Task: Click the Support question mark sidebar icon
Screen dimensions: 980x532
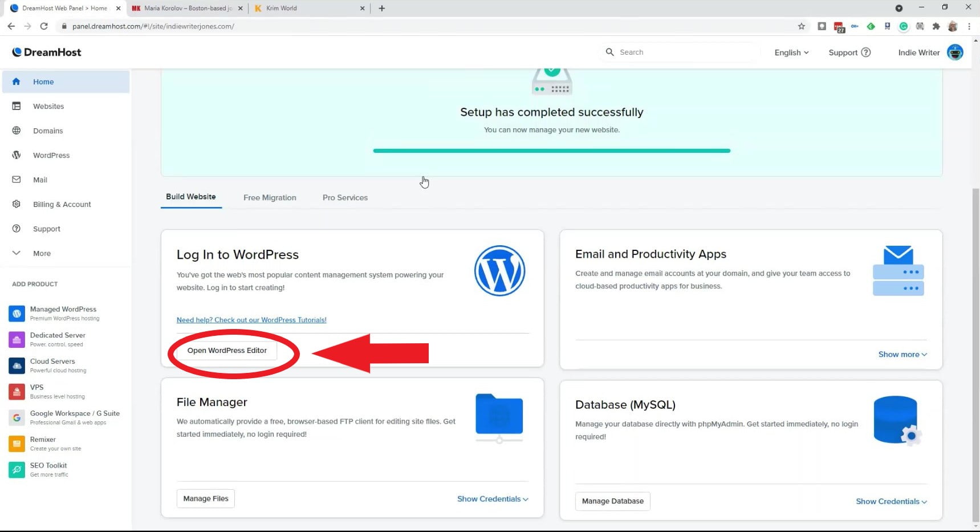Action: 17,229
